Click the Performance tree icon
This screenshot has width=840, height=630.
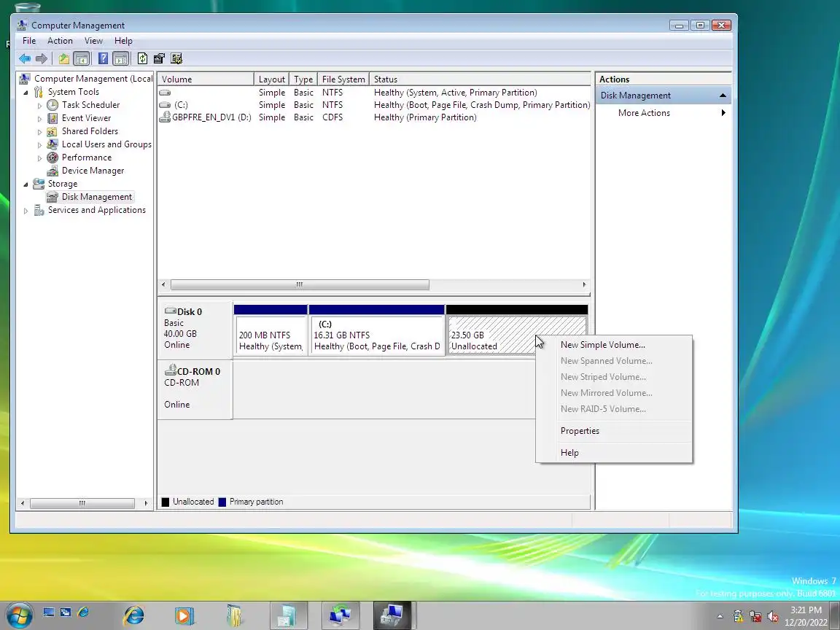(52, 157)
